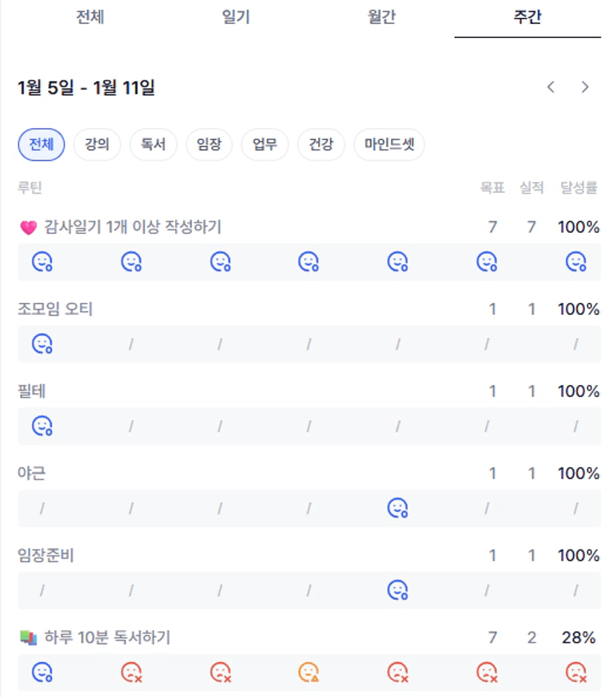The width and height of the screenshot is (616, 697).
Task: Click last smiley icon in 감사일기 row
Action: (576, 261)
